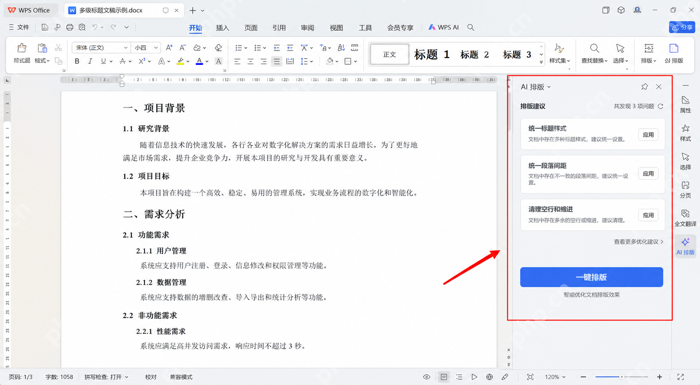The image size is (700, 385).
Task: Open the borders dropdown arrow
Action: click(x=356, y=61)
